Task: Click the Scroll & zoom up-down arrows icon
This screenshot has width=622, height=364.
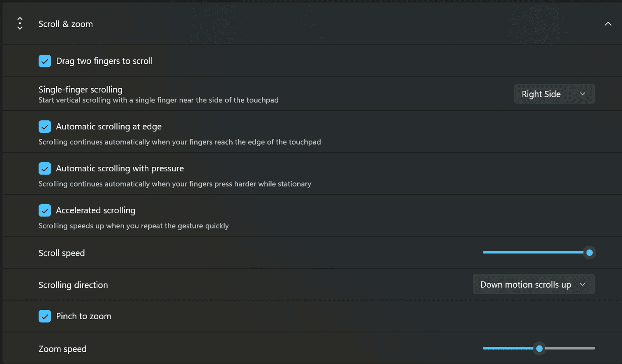Action: (20, 23)
